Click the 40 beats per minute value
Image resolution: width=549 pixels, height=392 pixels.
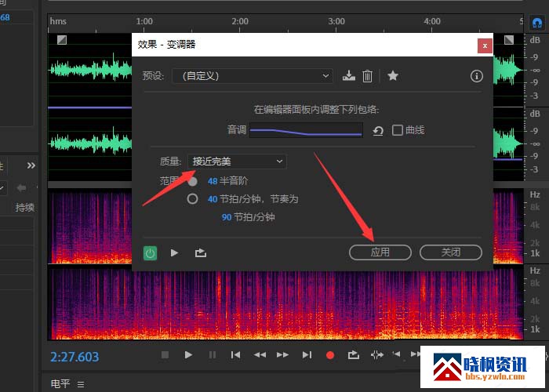click(x=213, y=199)
